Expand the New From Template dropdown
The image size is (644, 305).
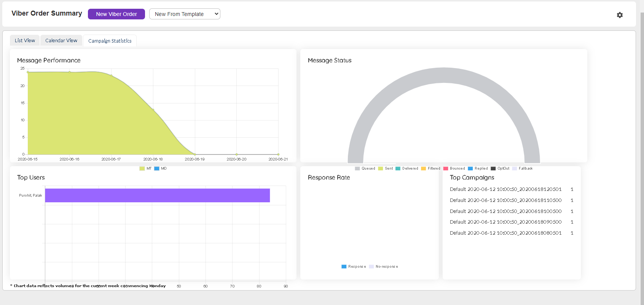tap(185, 14)
